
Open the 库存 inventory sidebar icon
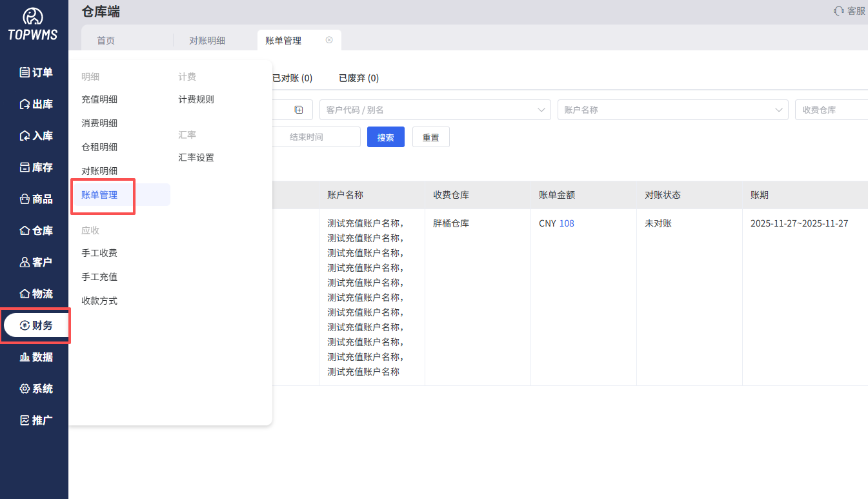click(x=25, y=167)
